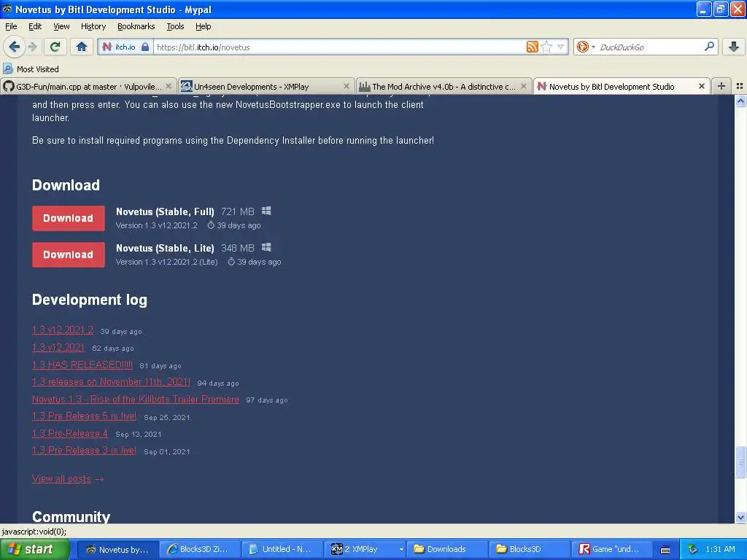Viewport: 747px width, 560px height.
Task: Switch to the Un4seen Developments XMPlay tab
Action: pos(266,86)
